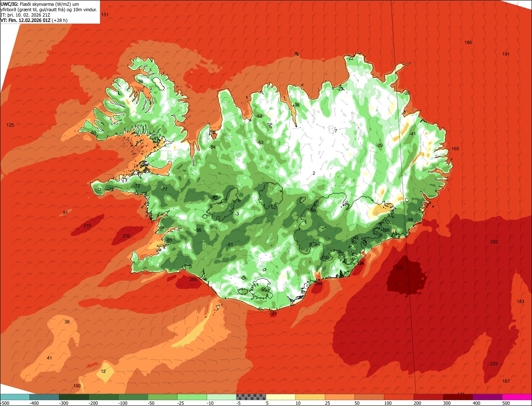Click the value 215 in the dark red patch
This screenshot has height=406, width=532.
(x=87, y=225)
